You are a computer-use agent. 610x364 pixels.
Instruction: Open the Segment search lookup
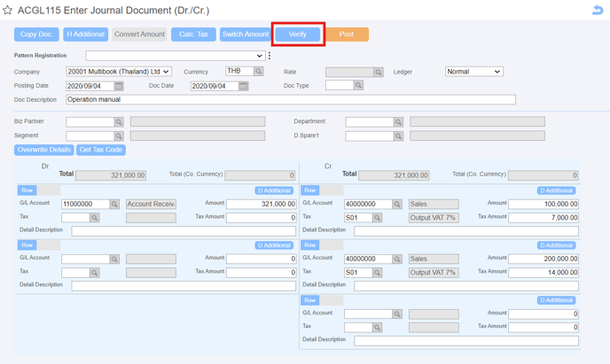(119, 136)
